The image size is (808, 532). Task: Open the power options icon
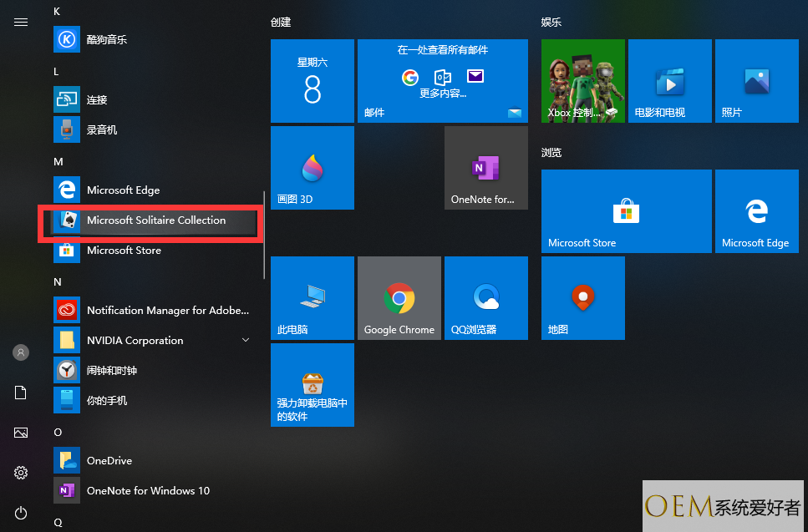pyautogui.click(x=21, y=513)
